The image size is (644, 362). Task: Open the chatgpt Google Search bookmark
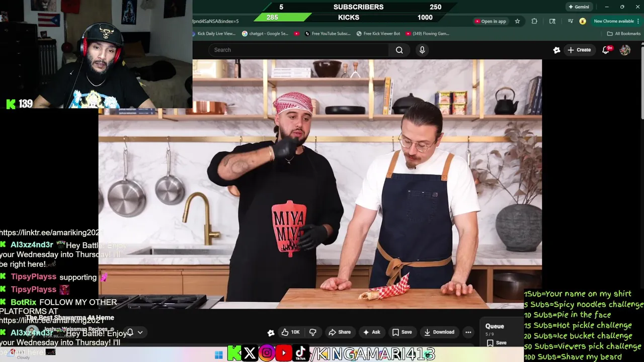(x=265, y=34)
